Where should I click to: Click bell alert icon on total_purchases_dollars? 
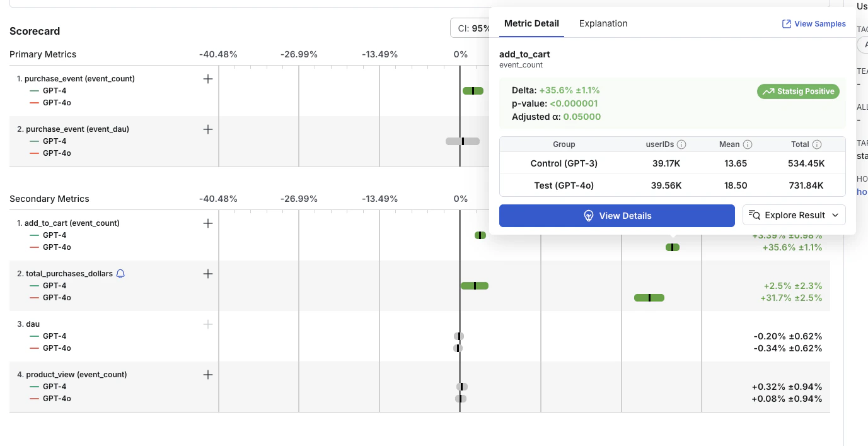click(x=120, y=274)
